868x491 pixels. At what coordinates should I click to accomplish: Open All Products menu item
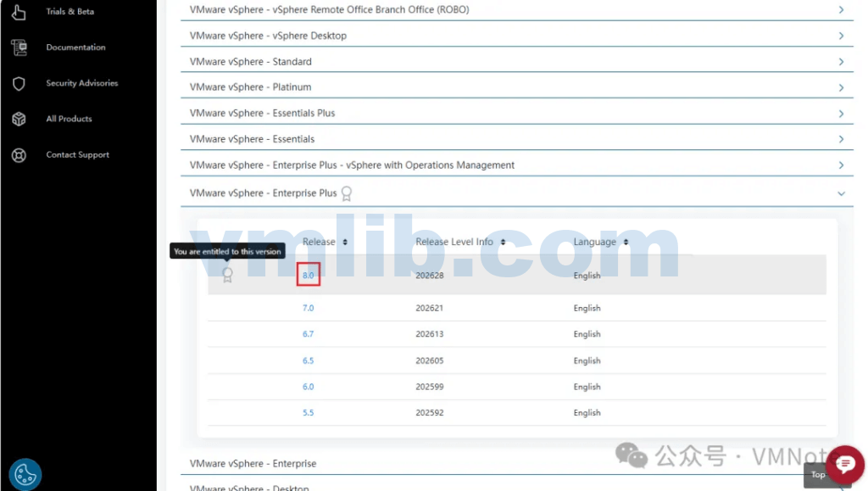click(70, 119)
